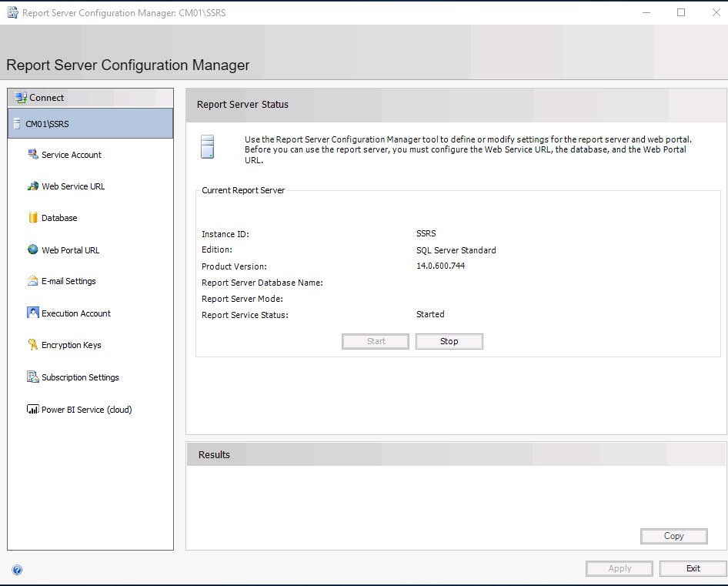Click the Report Server Database Name label
Viewport: 728px width, 586px height.
262,283
